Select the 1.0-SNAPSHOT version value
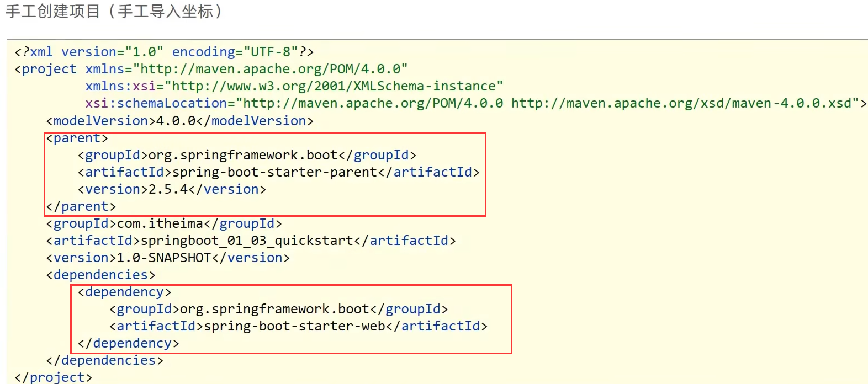This screenshot has width=868, height=384. [x=164, y=258]
